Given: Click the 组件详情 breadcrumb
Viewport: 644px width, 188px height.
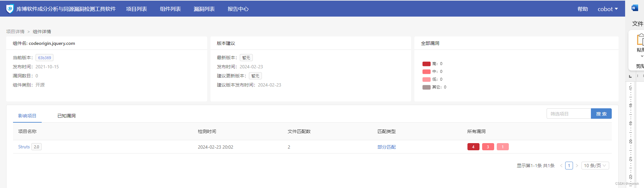Looking at the screenshot, I should click(x=42, y=32).
